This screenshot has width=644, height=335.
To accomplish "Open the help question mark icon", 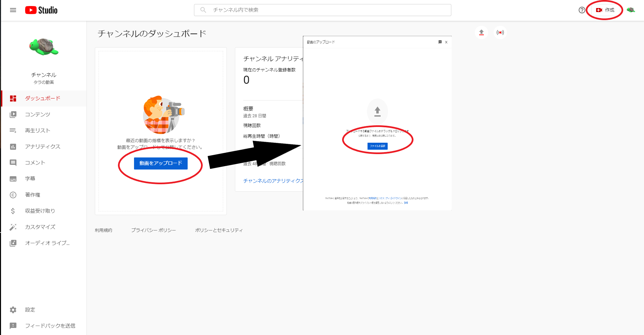I will (582, 10).
